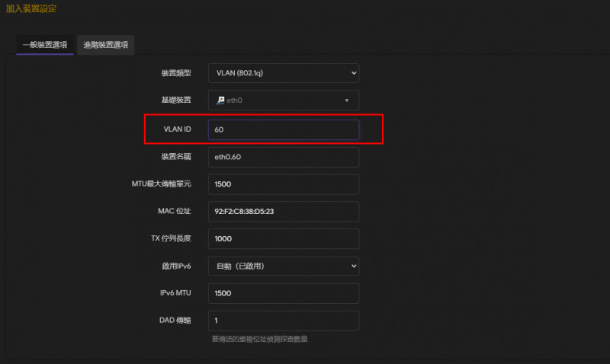Click the 裝置類型 label

point(175,73)
